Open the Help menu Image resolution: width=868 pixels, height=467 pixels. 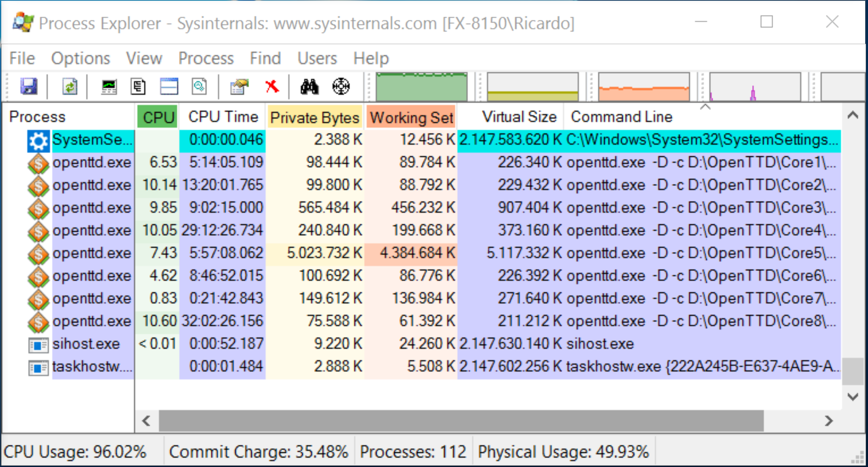pyautogui.click(x=371, y=58)
